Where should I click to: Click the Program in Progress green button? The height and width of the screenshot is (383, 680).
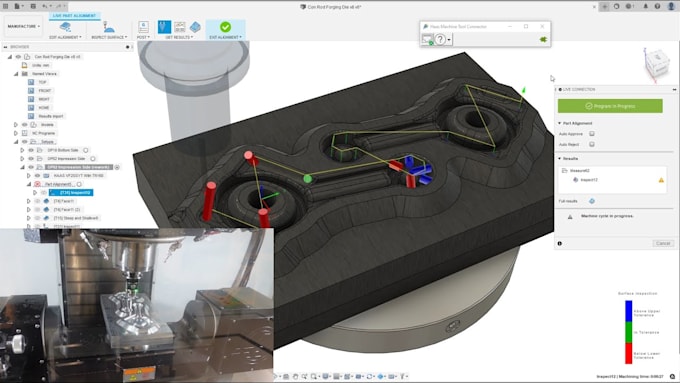(610, 106)
